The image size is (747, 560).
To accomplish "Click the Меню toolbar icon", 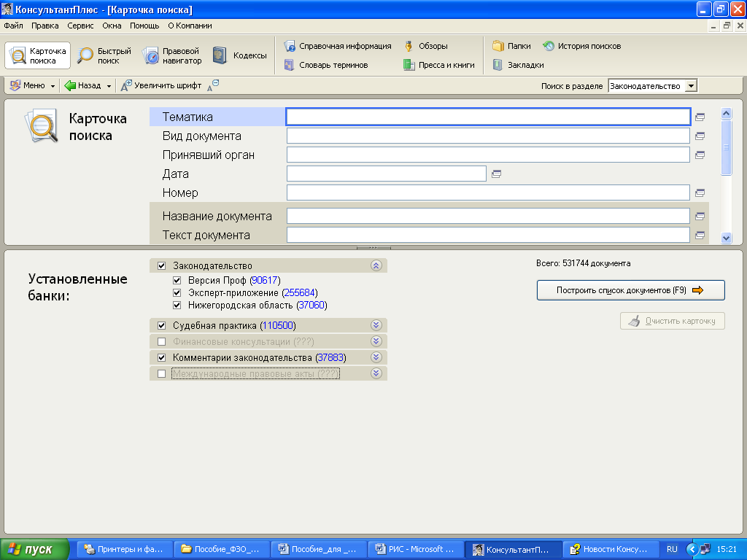I will pyautogui.click(x=15, y=85).
